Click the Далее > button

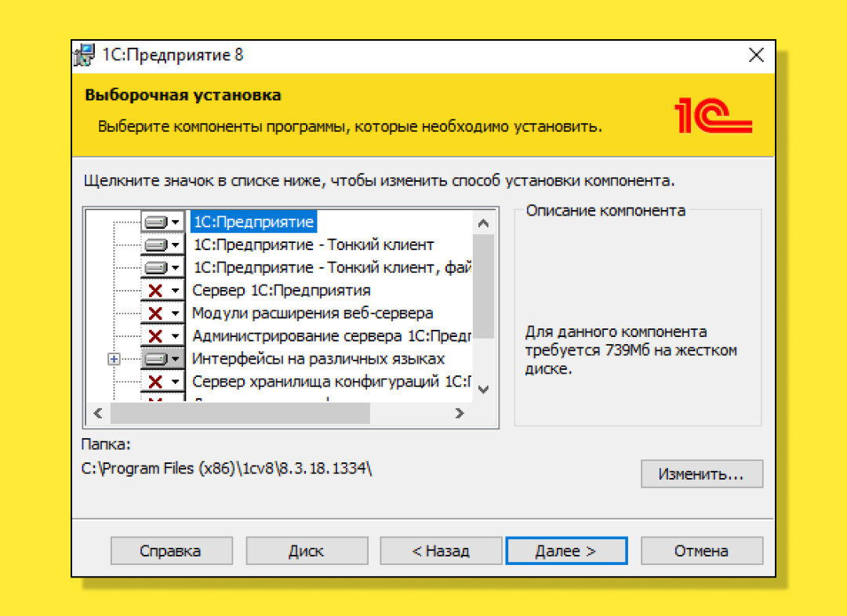coord(566,551)
